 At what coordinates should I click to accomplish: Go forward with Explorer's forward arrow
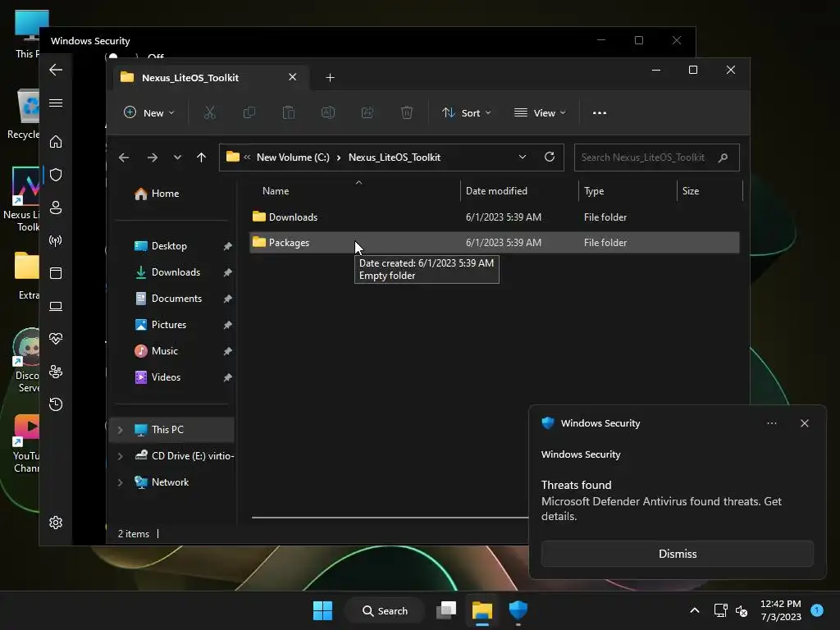(152, 157)
